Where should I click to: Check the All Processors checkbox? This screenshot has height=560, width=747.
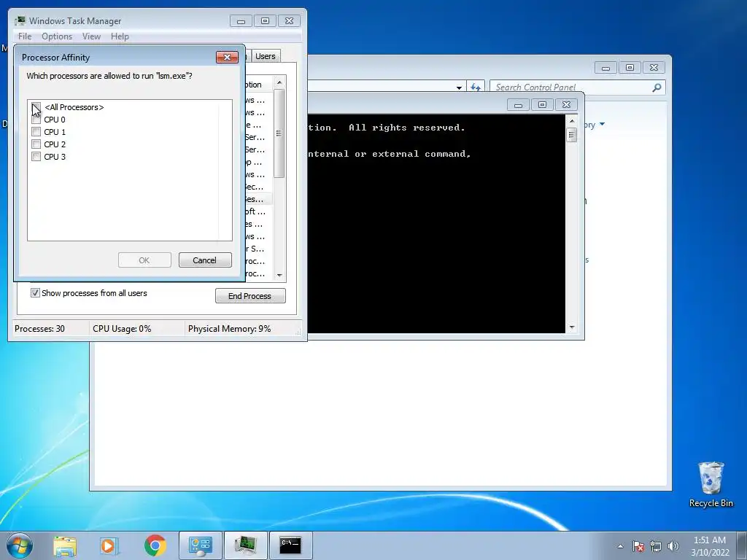coord(36,107)
